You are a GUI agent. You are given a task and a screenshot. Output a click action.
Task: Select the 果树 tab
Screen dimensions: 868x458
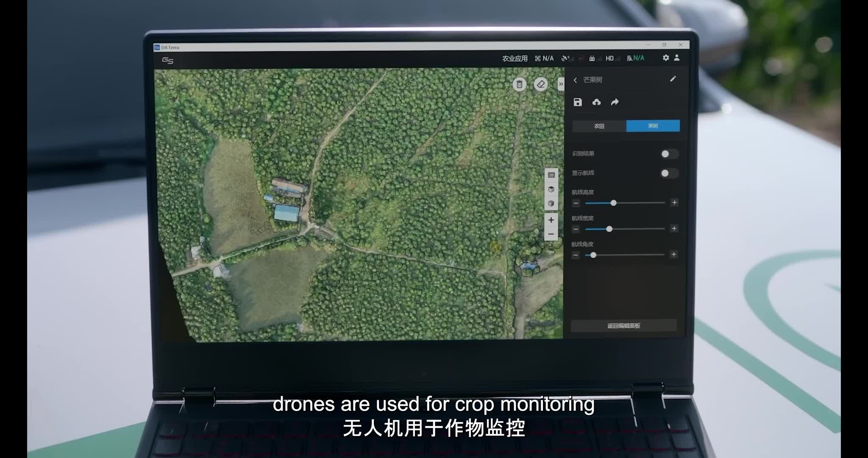click(653, 126)
